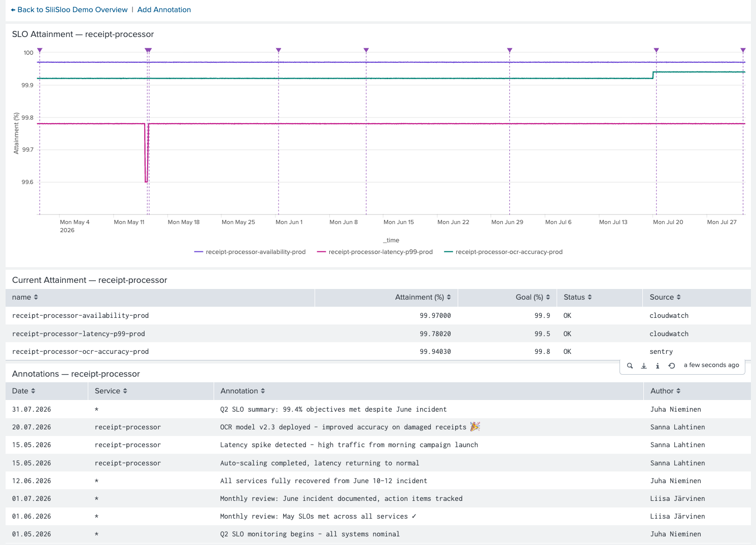Click 'Monthly review: June incident documented' annotation
The width and height of the screenshot is (756, 545).
point(341,498)
